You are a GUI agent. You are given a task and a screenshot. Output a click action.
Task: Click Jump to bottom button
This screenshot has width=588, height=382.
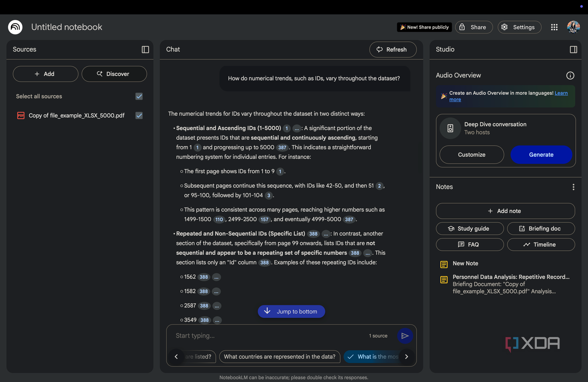coord(291,311)
